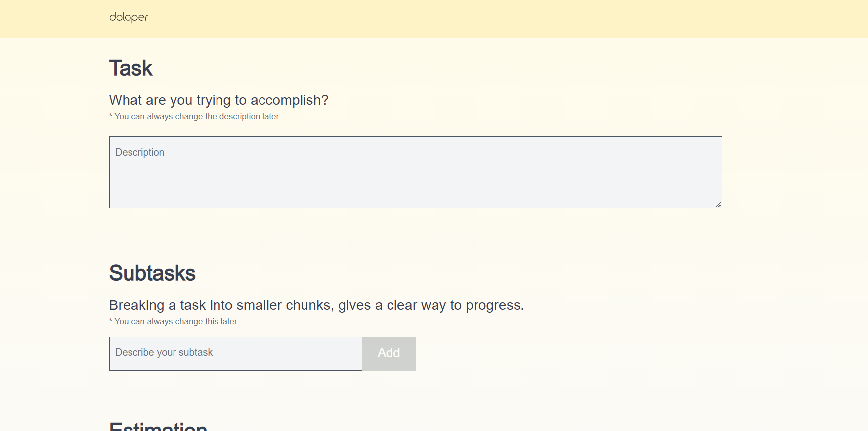
Task: Click the word "accomplish?" in the prompt
Action: pos(289,100)
